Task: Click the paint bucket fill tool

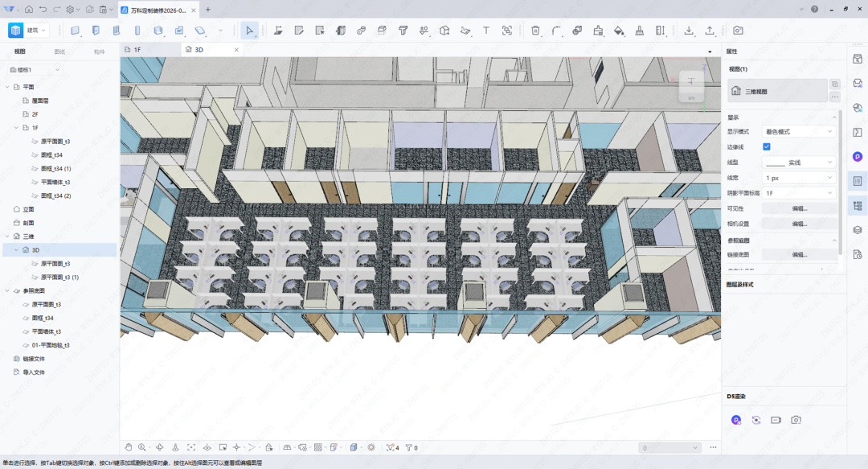Action: [619, 31]
